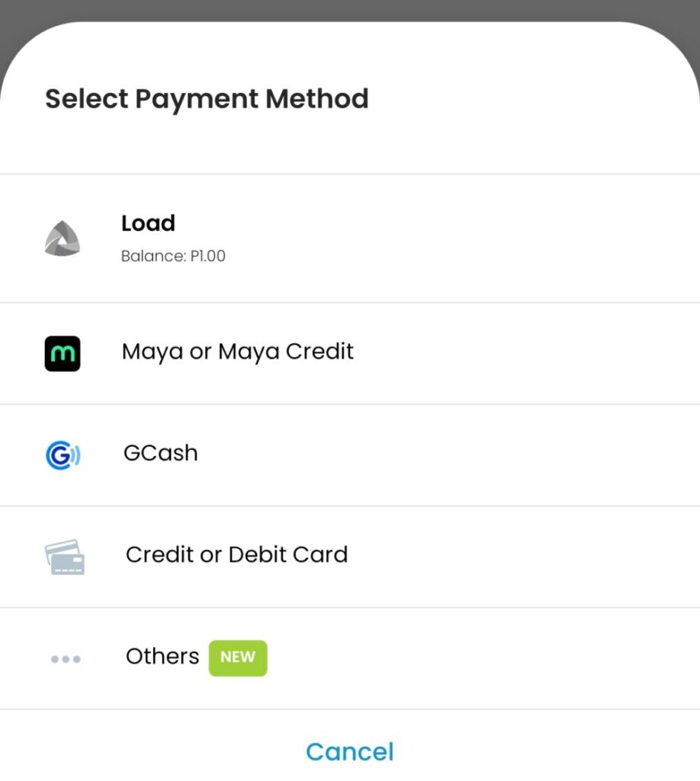The height and width of the screenshot is (781, 700).
Task: Open the "Others" payment option label
Action: 162,657
